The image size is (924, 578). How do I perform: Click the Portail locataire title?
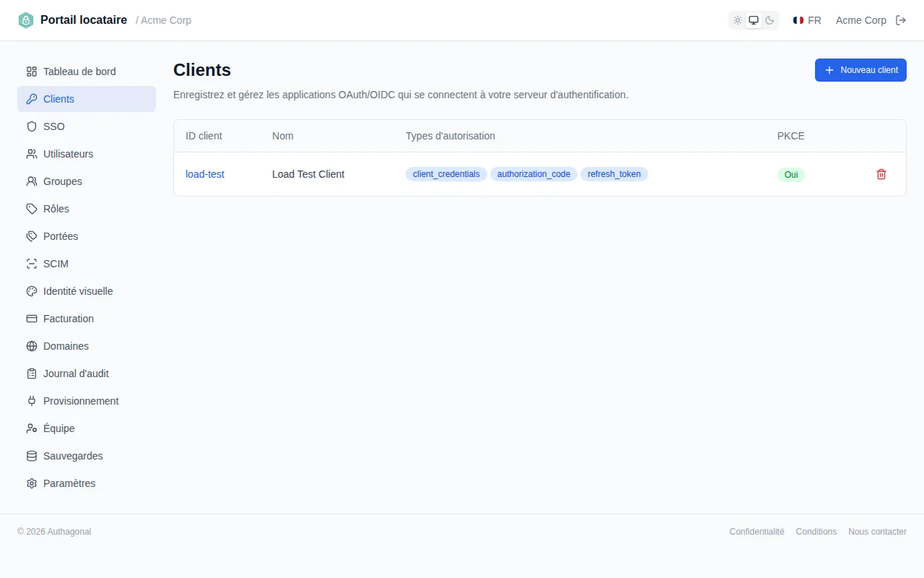[x=84, y=20]
